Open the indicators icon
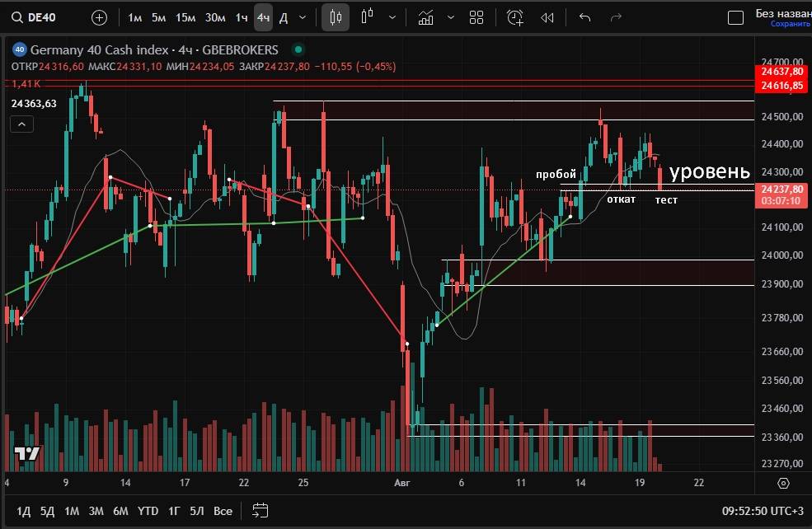The height and width of the screenshot is (529, 812). pyautogui.click(x=426, y=17)
